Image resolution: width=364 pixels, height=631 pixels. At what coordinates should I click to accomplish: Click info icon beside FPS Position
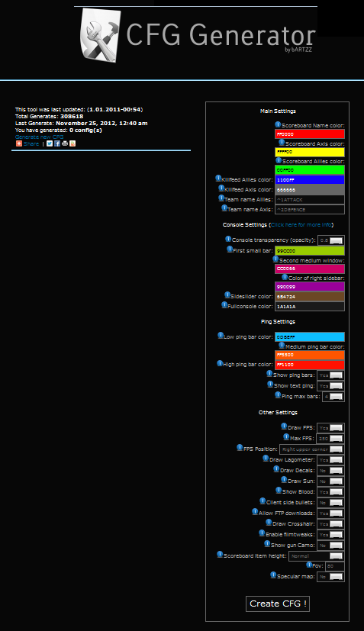pyautogui.click(x=240, y=447)
